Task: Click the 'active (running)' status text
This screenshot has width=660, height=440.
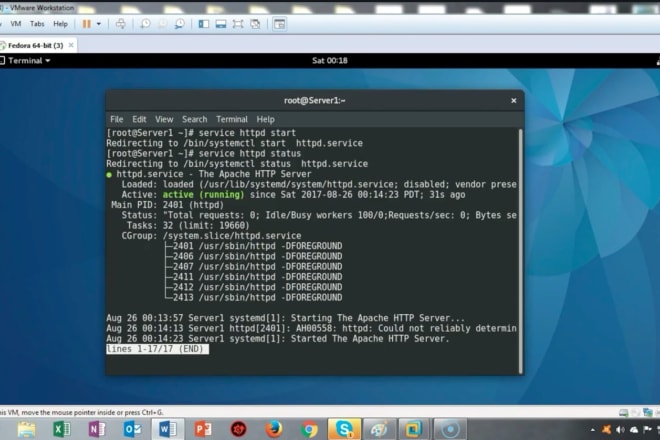Action: coord(203,195)
